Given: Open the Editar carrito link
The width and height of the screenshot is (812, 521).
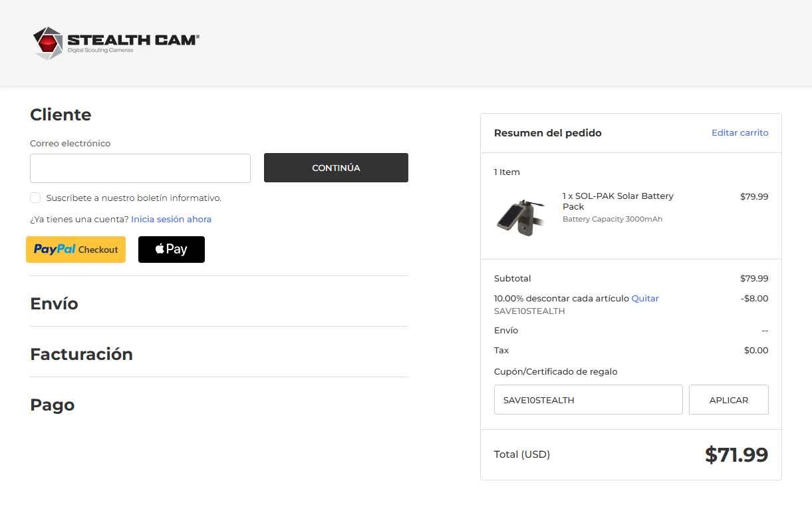Looking at the screenshot, I should click(x=740, y=133).
